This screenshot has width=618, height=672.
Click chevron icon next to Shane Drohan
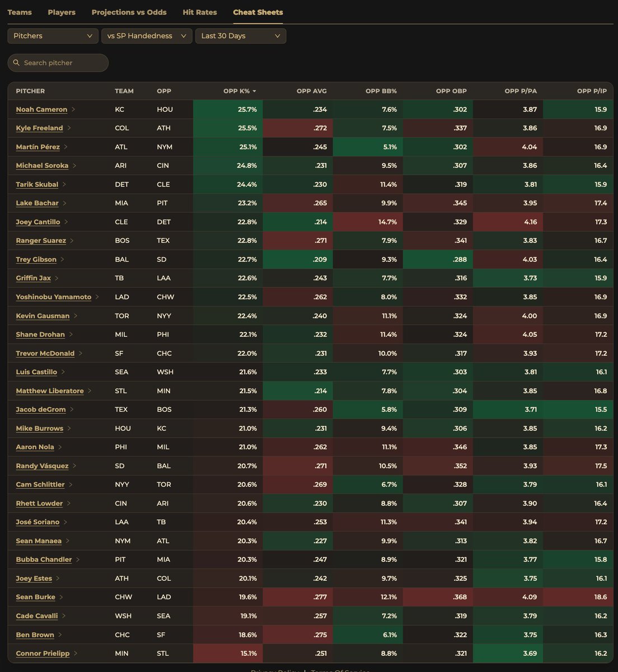[x=71, y=334]
